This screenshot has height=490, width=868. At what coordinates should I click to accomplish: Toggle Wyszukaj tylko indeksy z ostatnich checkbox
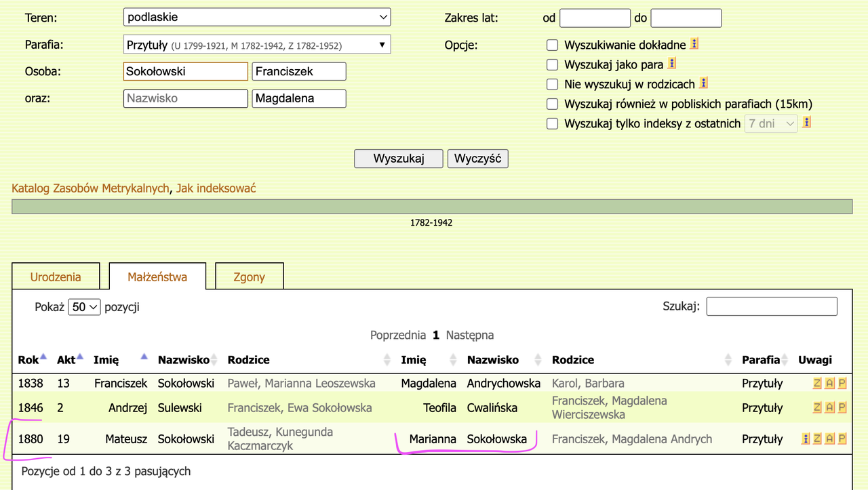(552, 124)
